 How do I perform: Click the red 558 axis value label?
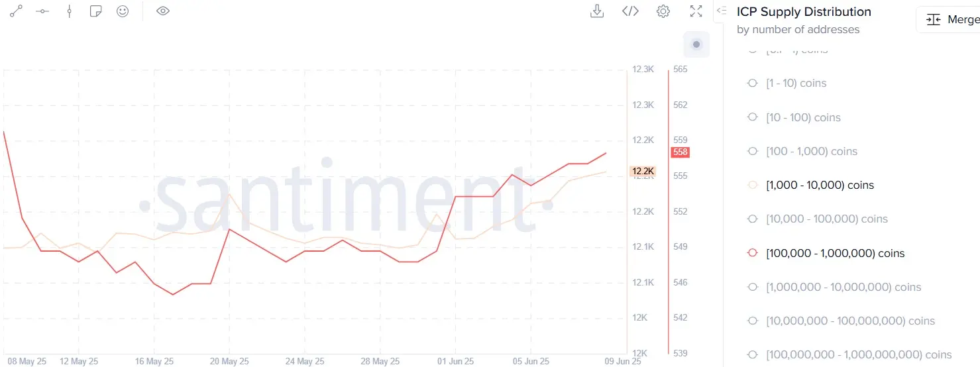point(680,152)
